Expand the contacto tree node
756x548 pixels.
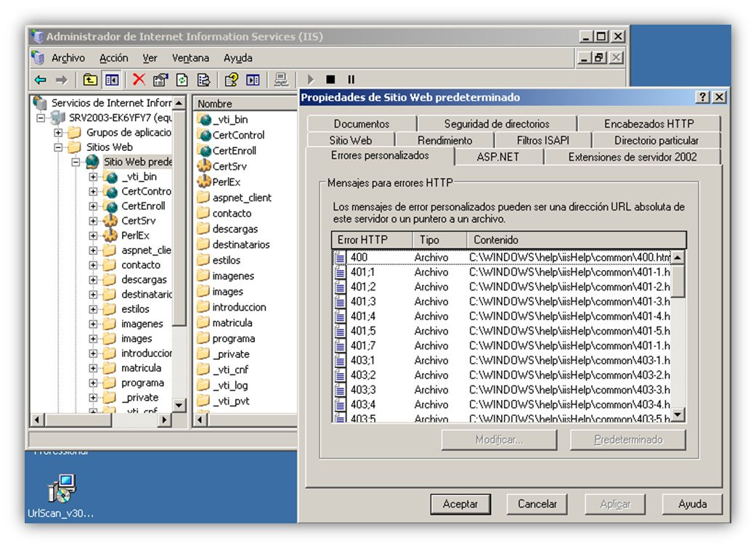coord(93,265)
